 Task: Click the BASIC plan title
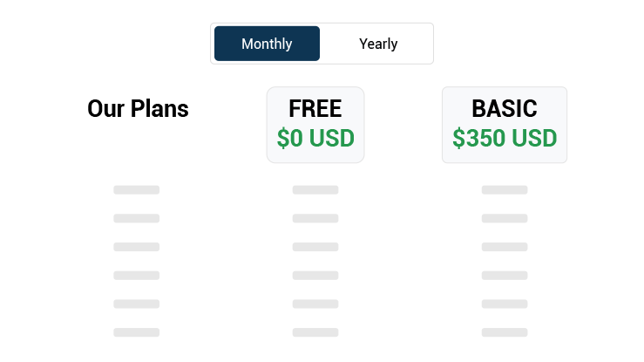click(x=505, y=109)
